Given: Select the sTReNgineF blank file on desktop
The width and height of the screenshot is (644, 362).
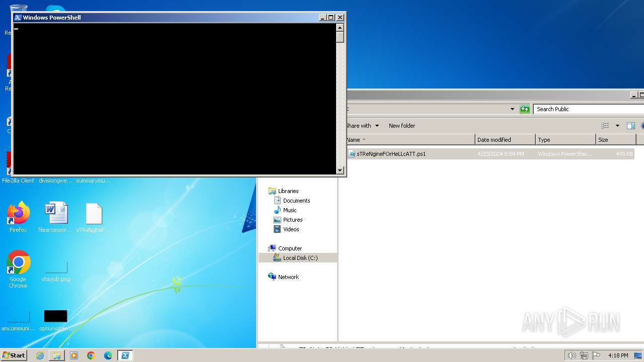Looking at the screenshot, I should coord(94,216).
